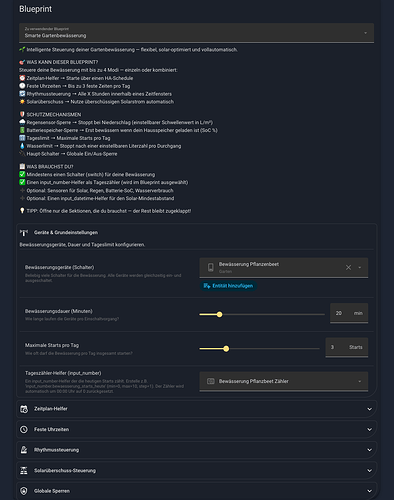Open the Tageszähler-Helfer entity dropdown

[284, 381]
